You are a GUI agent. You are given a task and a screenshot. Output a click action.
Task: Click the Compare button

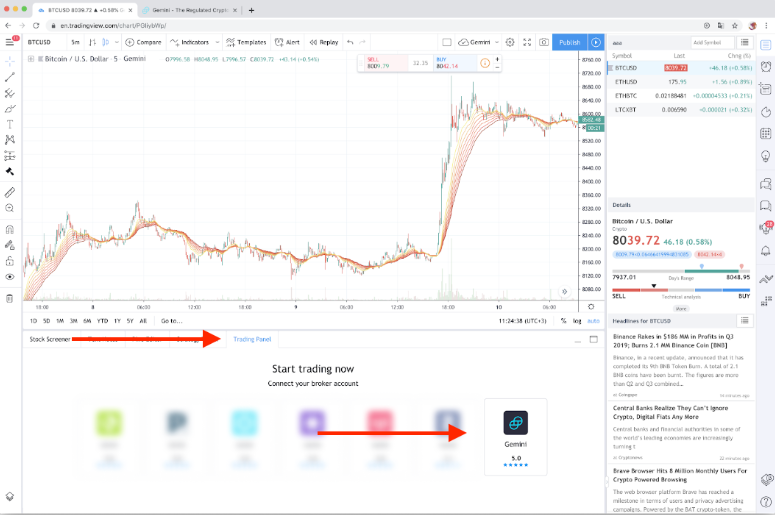point(143,43)
